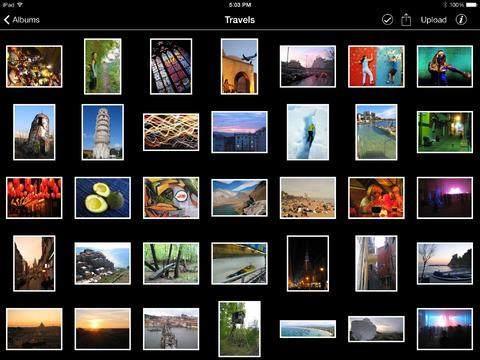Open the colorful graffiti art photo
Screen dimensions: 480x360
coord(171,198)
